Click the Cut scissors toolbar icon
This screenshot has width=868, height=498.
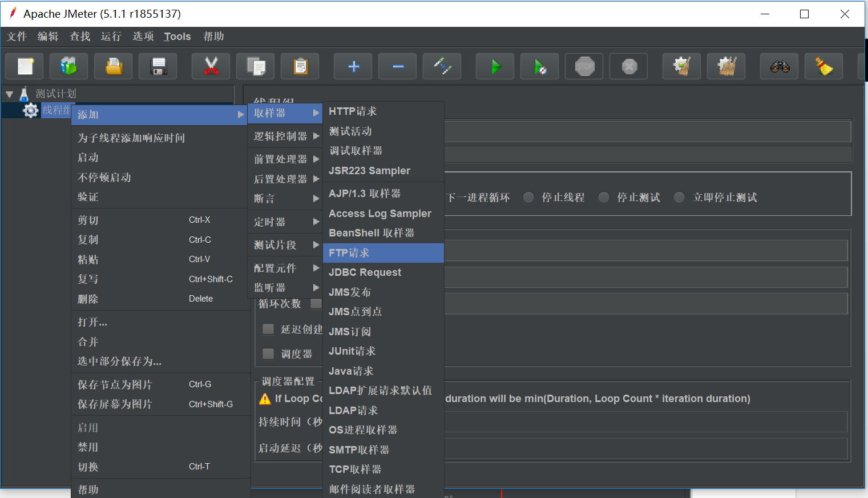click(211, 67)
